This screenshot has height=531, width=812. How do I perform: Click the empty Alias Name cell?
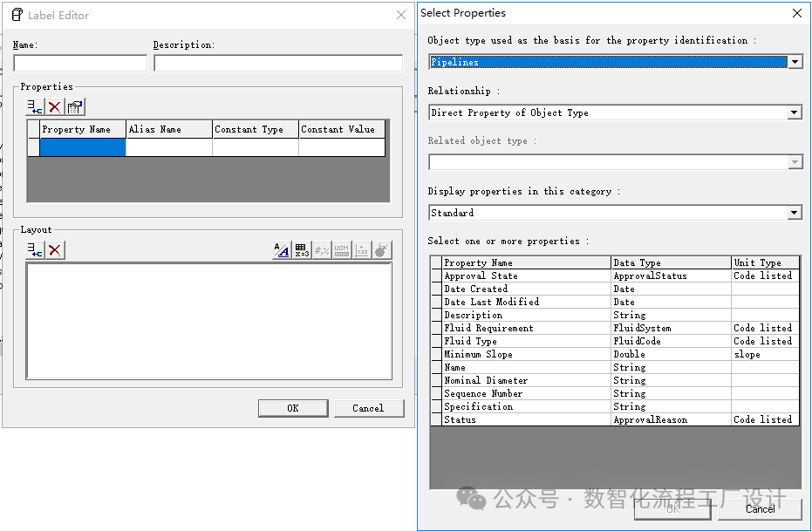[x=169, y=147]
